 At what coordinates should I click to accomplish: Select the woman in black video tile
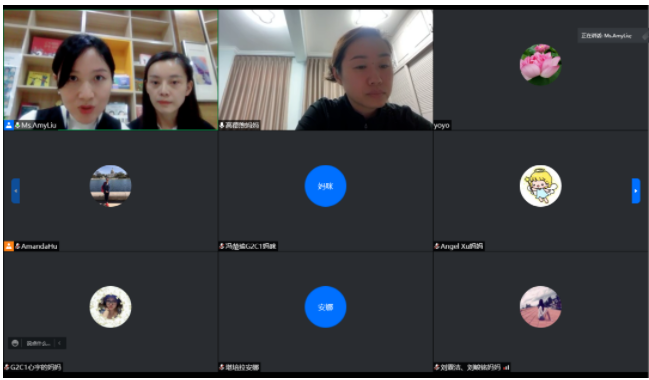(x=326, y=70)
